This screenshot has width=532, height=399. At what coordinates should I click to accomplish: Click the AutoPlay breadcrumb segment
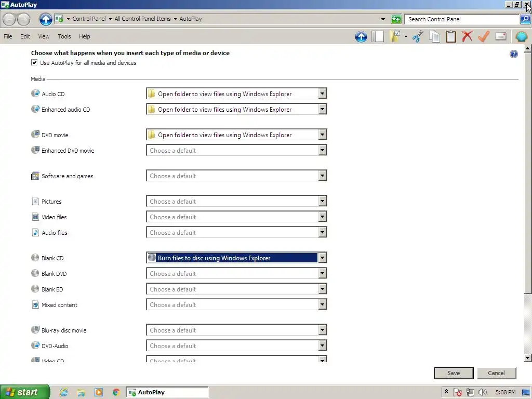191,19
